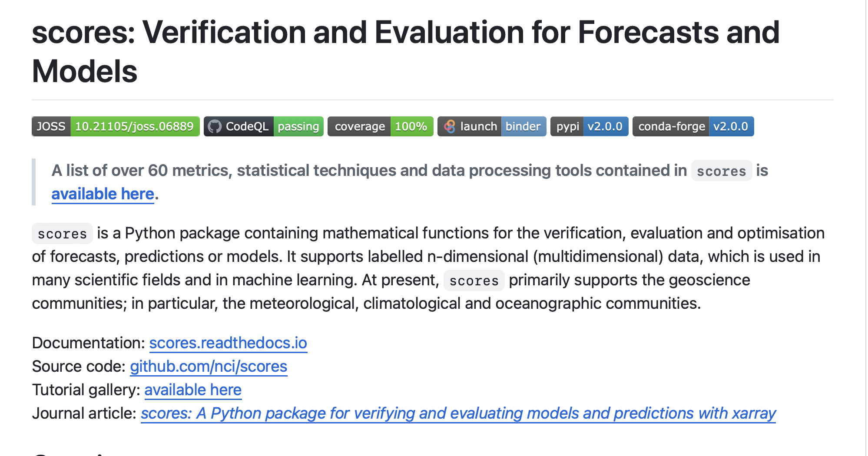Viewport: 868px width, 456px height.
Task: Open the JOSS DOI badge
Action: point(116,126)
